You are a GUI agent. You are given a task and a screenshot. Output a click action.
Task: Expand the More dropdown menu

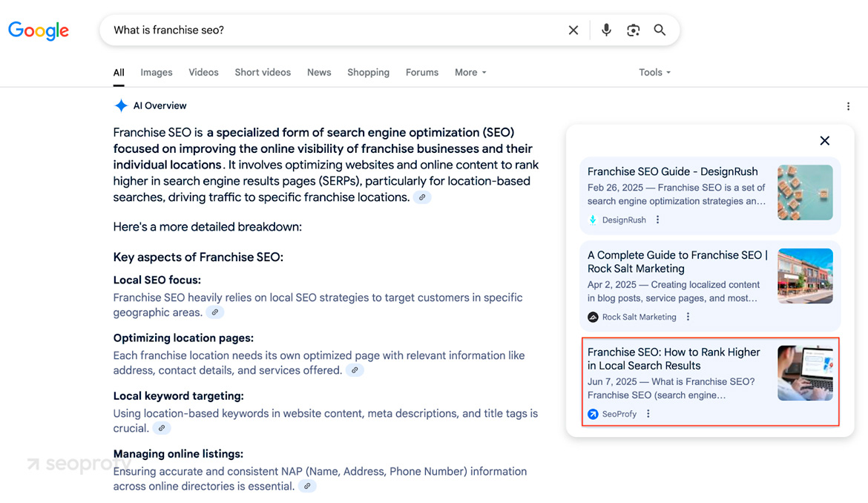click(470, 73)
